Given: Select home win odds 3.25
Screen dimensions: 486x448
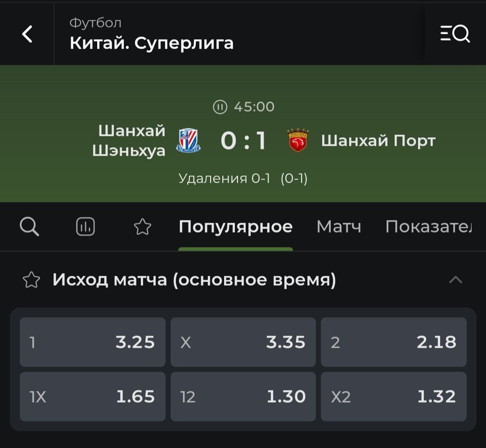Looking at the screenshot, I should click(x=93, y=342).
